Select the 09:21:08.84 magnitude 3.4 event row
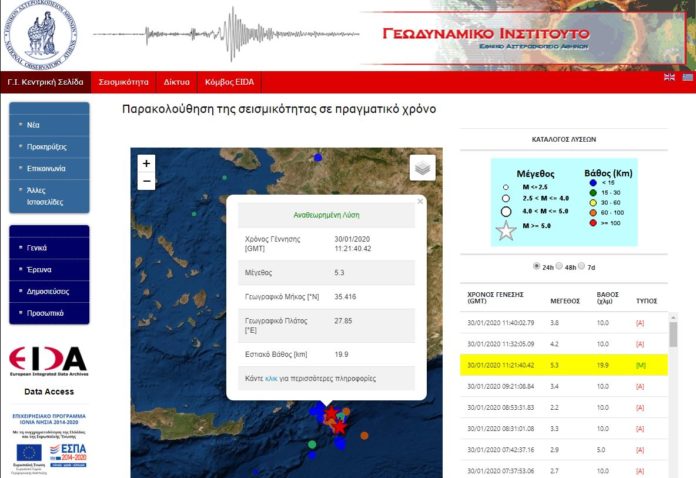696x478 pixels. click(564, 387)
